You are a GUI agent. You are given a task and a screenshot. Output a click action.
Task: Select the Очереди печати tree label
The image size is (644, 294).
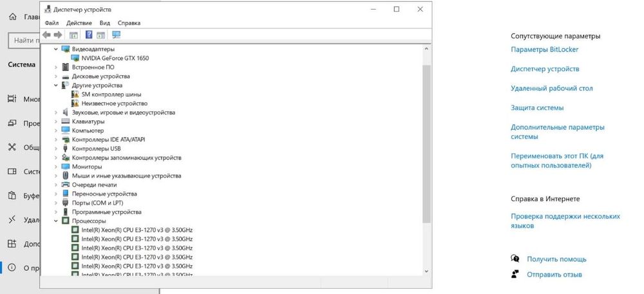tap(95, 185)
